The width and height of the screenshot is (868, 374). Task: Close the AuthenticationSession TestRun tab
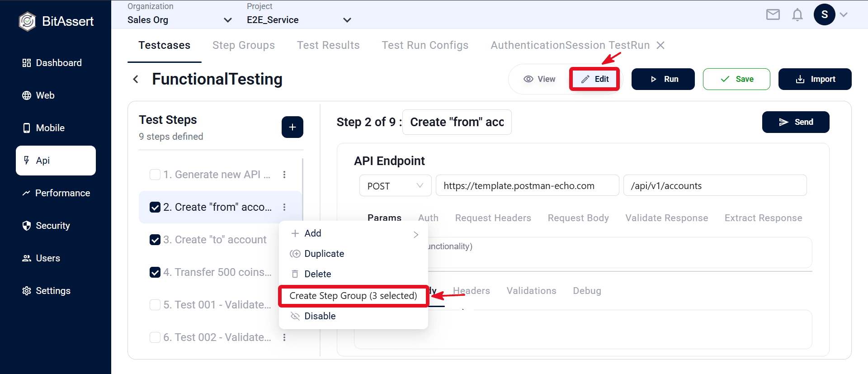click(660, 45)
